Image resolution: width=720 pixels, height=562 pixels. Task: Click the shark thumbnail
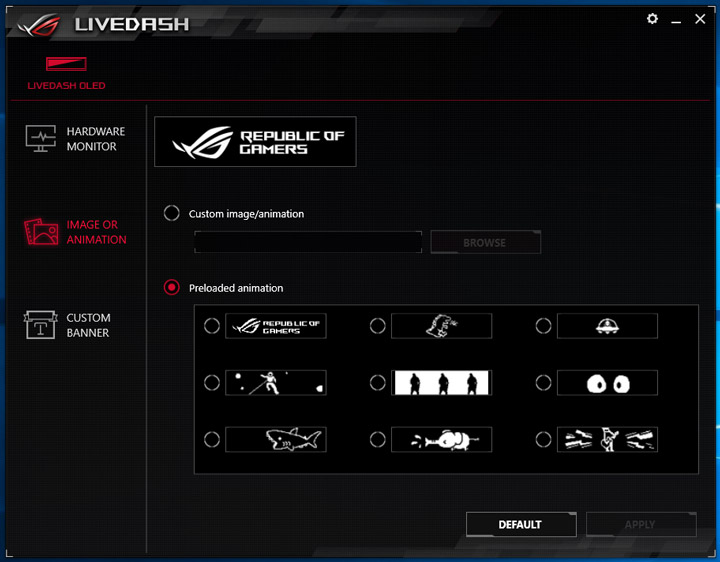click(x=276, y=439)
